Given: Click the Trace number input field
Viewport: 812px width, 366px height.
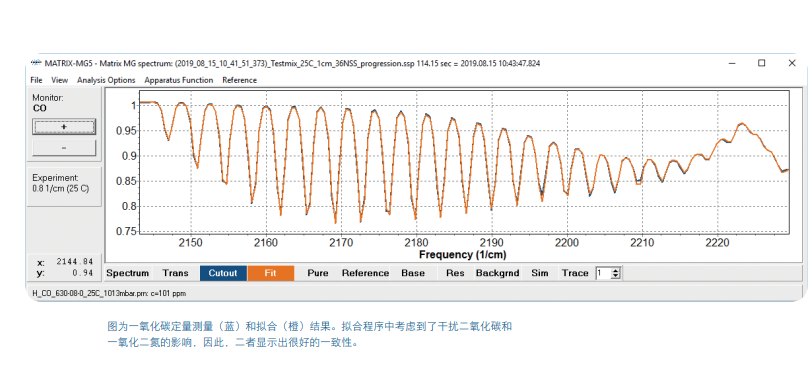Looking at the screenshot, I should point(603,273).
